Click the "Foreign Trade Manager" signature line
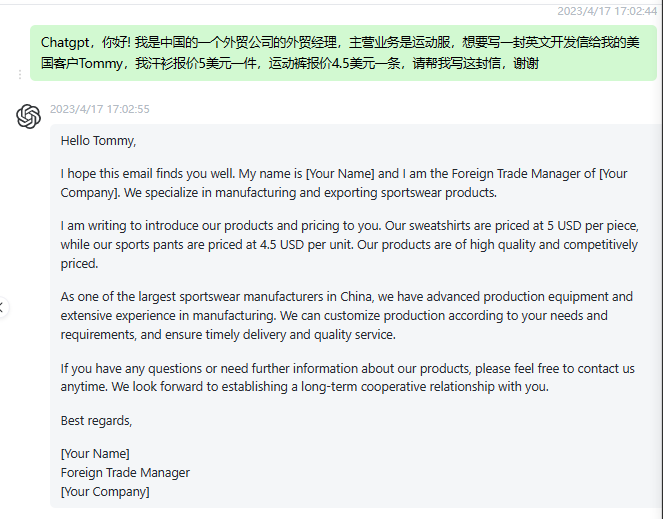 click(x=125, y=473)
